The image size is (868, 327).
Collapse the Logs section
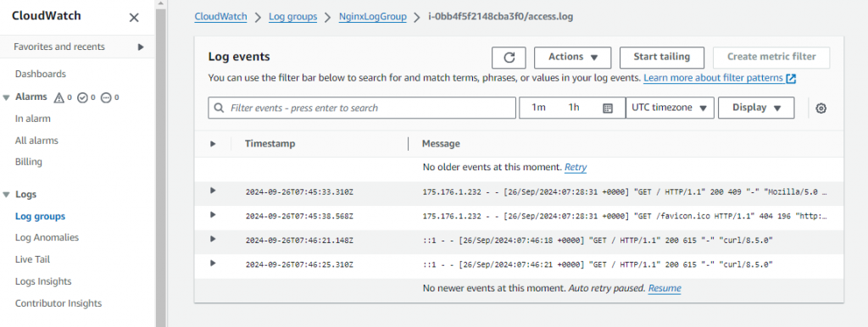(x=7, y=195)
